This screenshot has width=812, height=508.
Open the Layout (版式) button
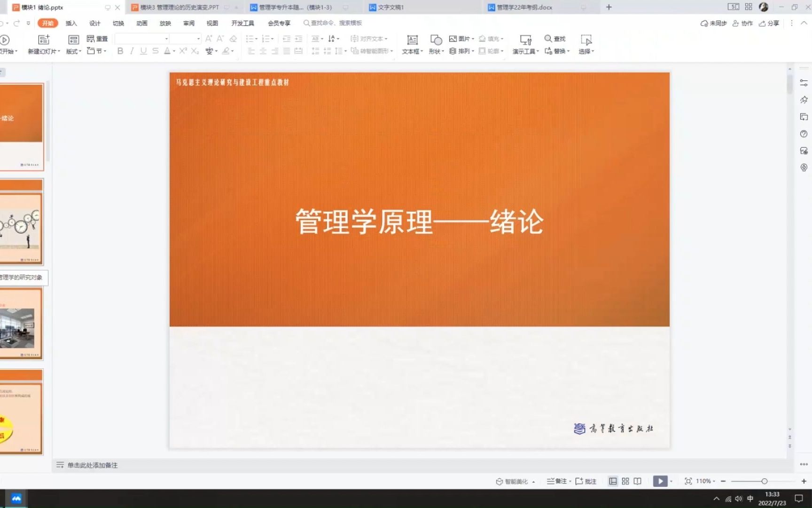point(74,45)
